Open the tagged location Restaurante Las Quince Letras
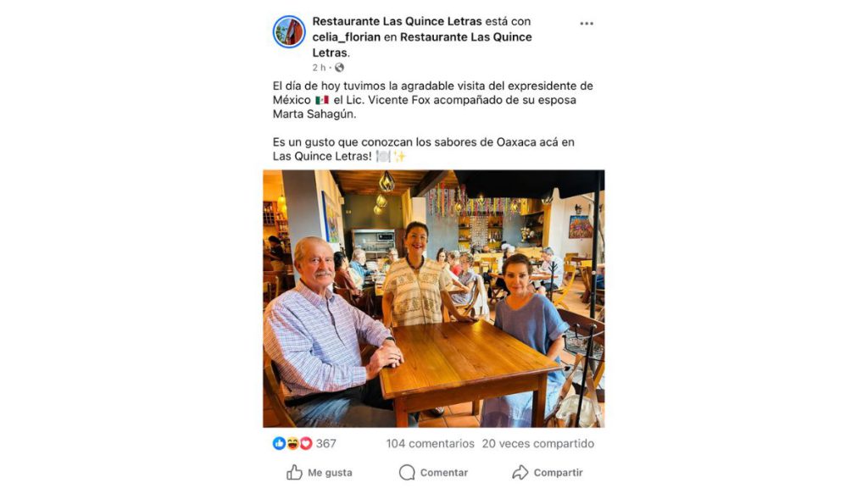The height and width of the screenshot is (488, 868). (422, 45)
